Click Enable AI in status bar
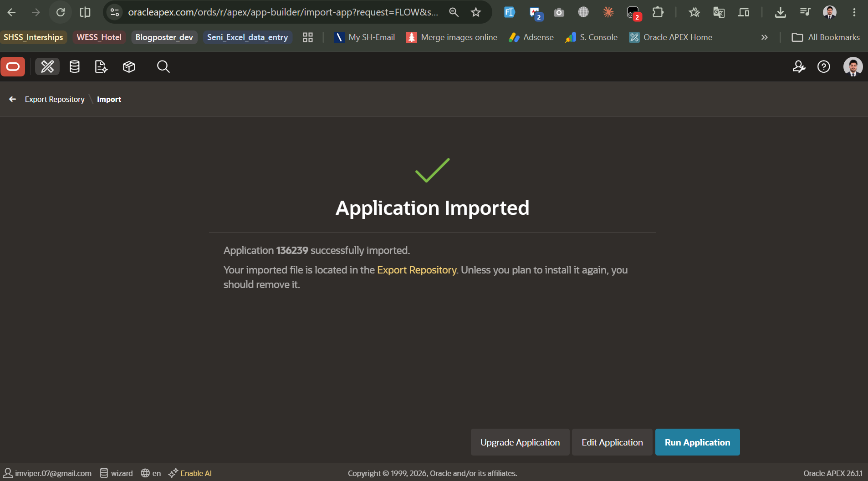The image size is (868, 481). [190, 473]
